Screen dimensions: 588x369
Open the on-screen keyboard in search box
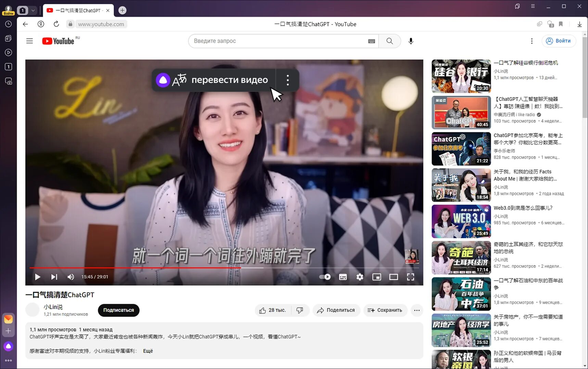371,41
